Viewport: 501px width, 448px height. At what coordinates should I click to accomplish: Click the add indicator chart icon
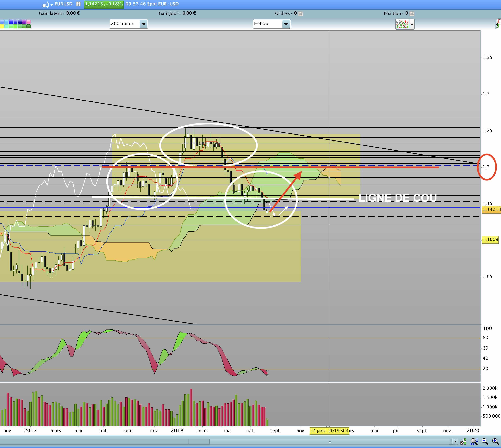[402, 24]
